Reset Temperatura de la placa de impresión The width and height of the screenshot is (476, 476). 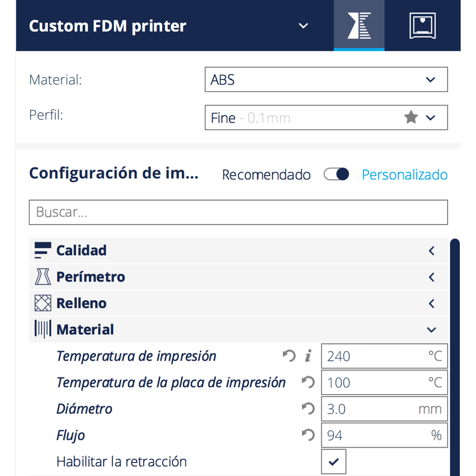coord(308,382)
